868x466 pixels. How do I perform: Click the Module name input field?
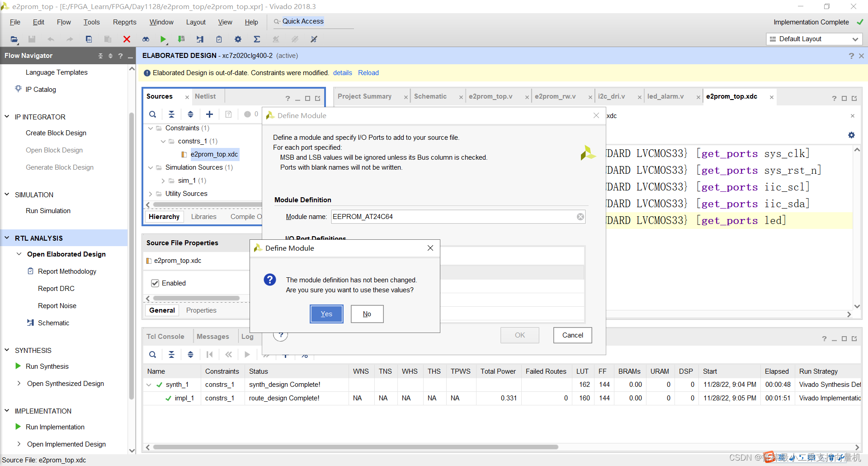pos(458,217)
